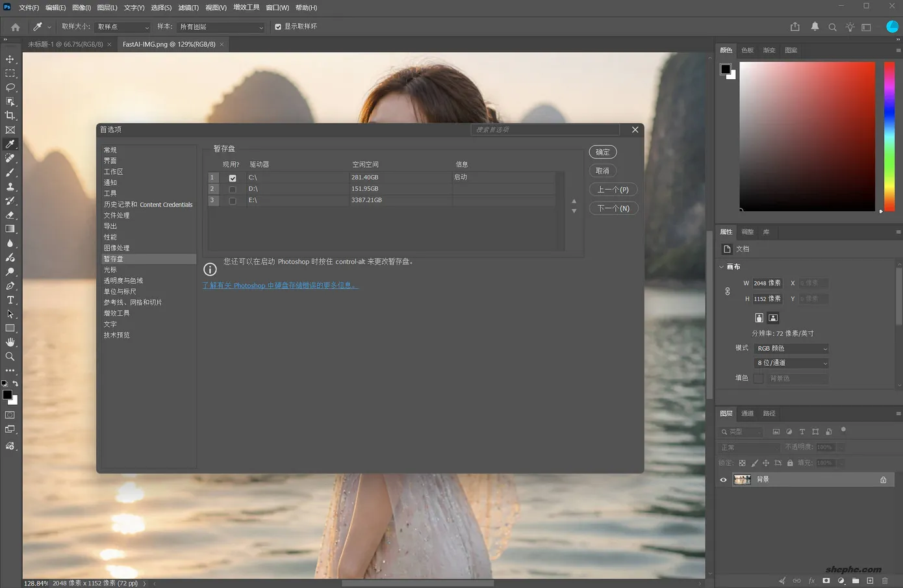This screenshot has width=903, height=588.
Task: Select the Object Selection tool
Action: pos(10,102)
